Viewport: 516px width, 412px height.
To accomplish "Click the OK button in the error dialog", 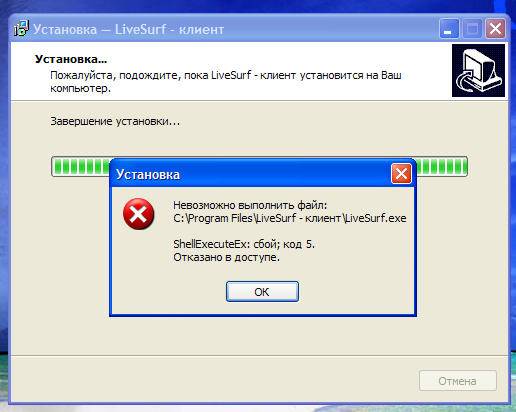I will 262,292.
